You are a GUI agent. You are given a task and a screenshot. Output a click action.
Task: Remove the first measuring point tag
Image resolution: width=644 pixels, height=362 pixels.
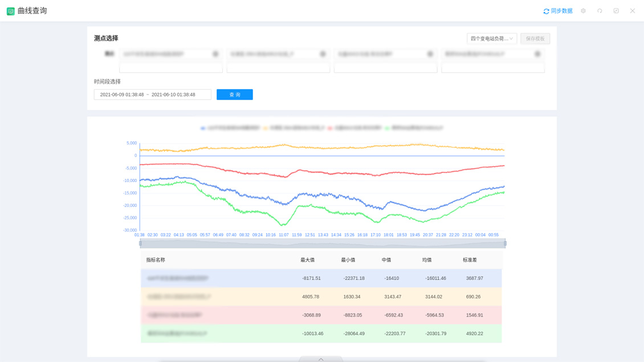tap(215, 54)
